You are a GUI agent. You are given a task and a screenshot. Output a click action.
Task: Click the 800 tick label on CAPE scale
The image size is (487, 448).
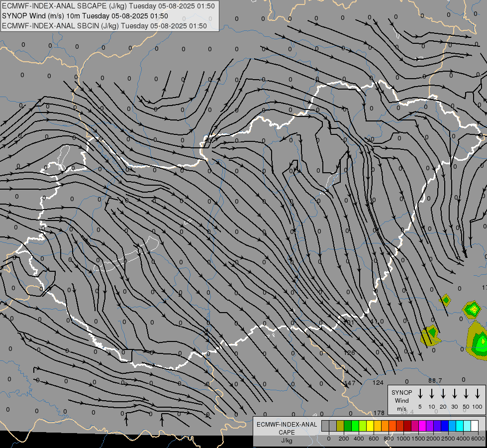(389, 439)
